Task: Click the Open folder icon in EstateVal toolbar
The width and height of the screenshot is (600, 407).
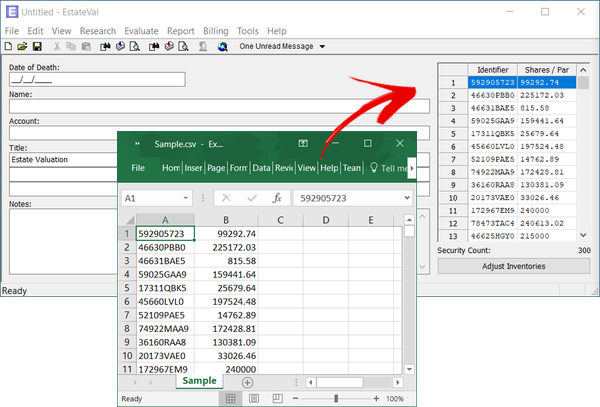Action: pyautogui.click(x=22, y=47)
